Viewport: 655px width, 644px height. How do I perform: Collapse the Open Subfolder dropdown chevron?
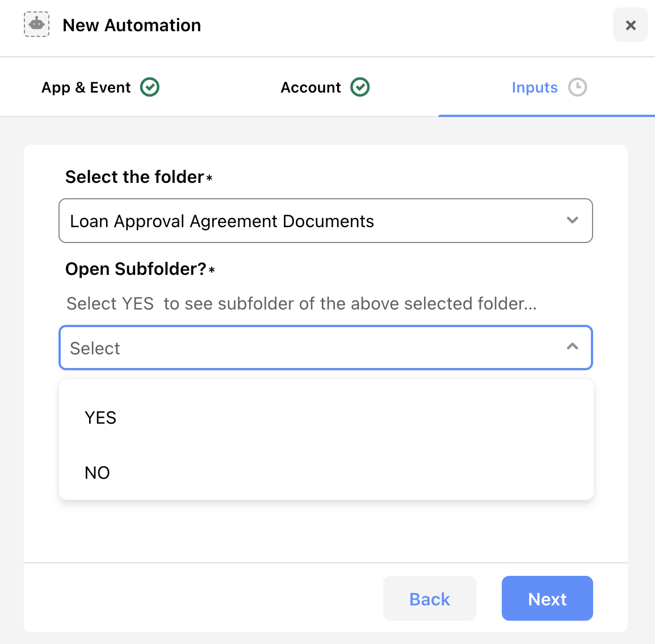tap(572, 346)
